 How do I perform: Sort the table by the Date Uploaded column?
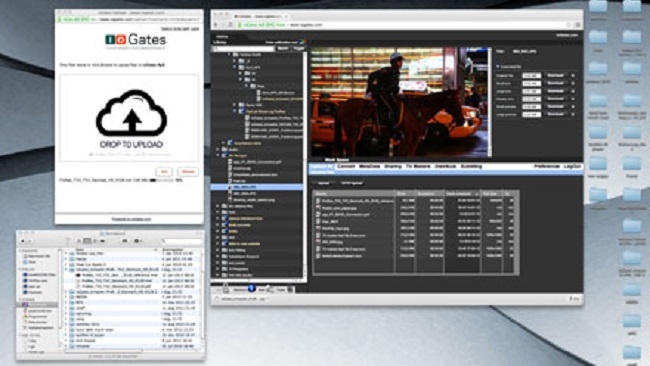tap(463, 194)
